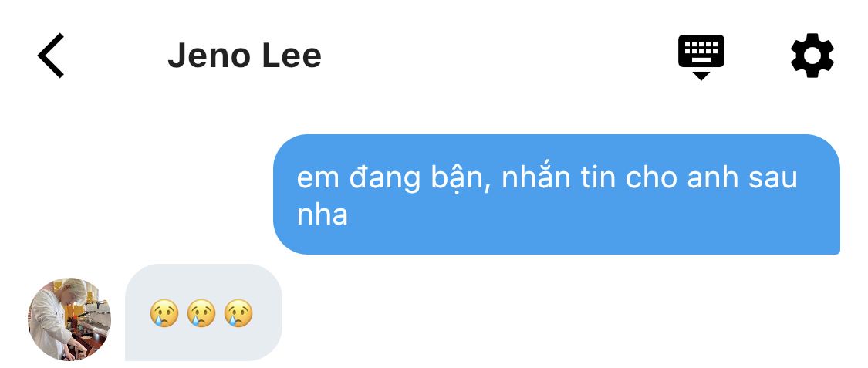Tap the first crying emoji
This screenshot has width=868, height=368.
(164, 313)
